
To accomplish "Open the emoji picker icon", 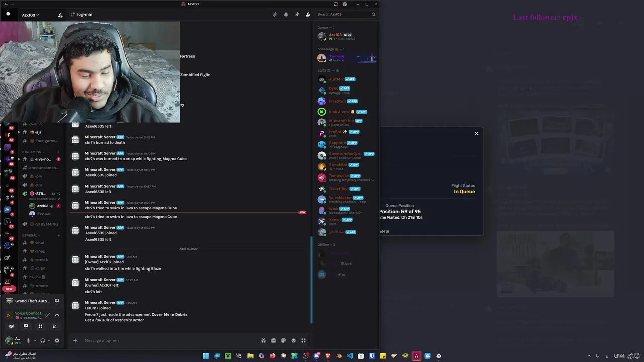I will 293,340.
